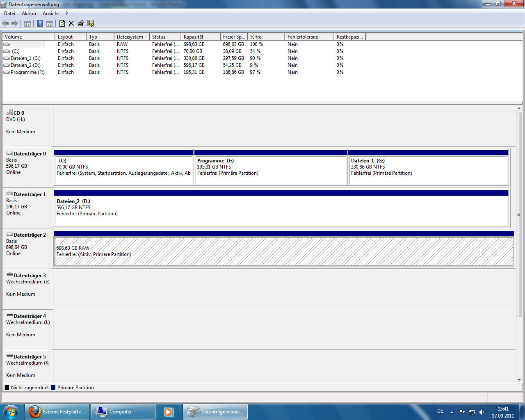
Task: Click the Datenträger 1 disk icon
Action: (10, 194)
